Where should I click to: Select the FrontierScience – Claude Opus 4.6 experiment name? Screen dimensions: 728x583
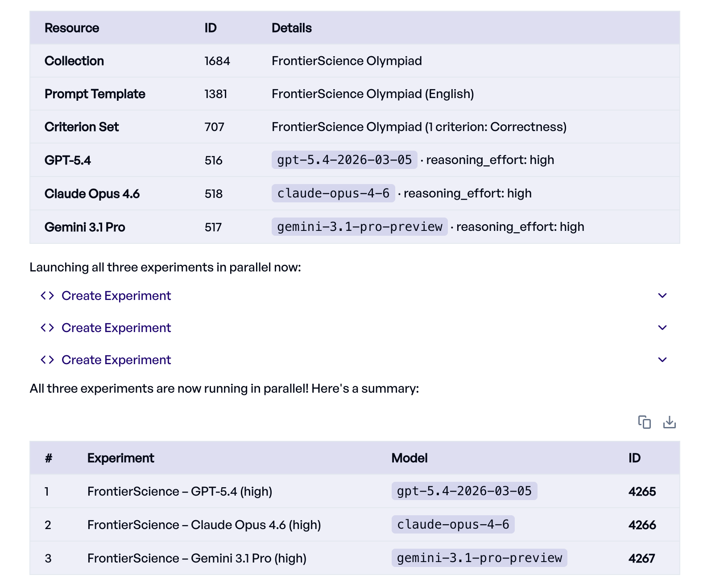coord(204,525)
